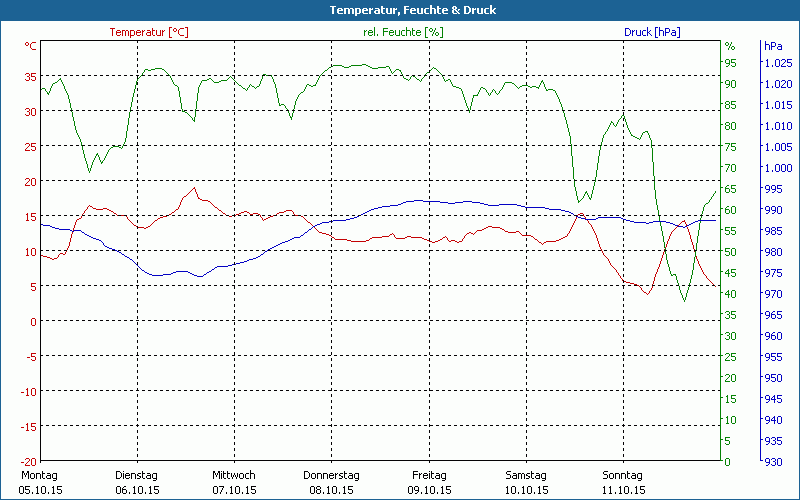Click the temperature axis value "-5"
The height and width of the screenshot is (500, 800).
pos(32,357)
